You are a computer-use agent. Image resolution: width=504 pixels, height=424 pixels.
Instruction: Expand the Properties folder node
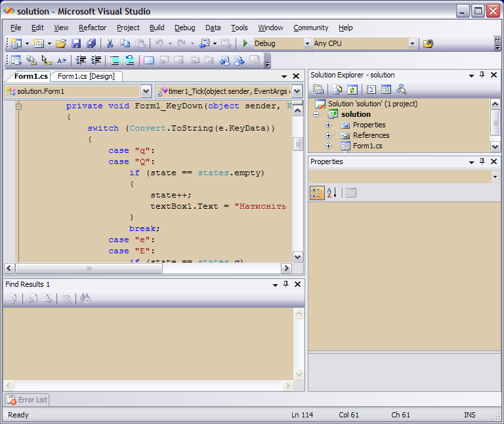(x=328, y=125)
